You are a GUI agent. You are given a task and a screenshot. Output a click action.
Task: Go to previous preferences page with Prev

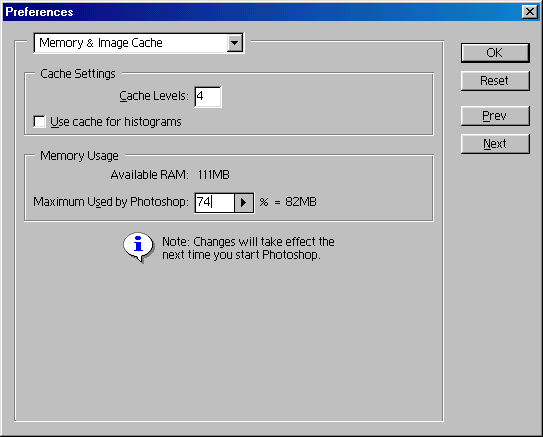point(495,116)
